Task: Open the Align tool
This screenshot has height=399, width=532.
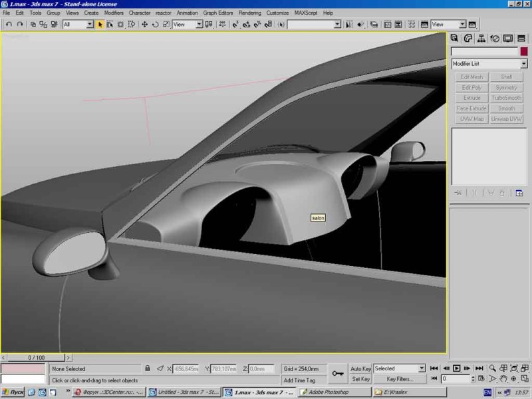Action: coord(360,25)
